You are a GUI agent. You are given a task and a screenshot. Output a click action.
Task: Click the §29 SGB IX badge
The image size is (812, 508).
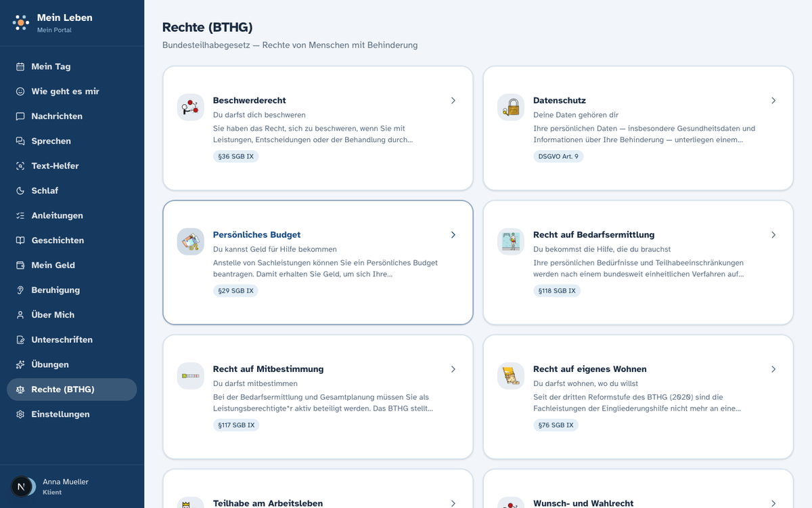pos(235,291)
